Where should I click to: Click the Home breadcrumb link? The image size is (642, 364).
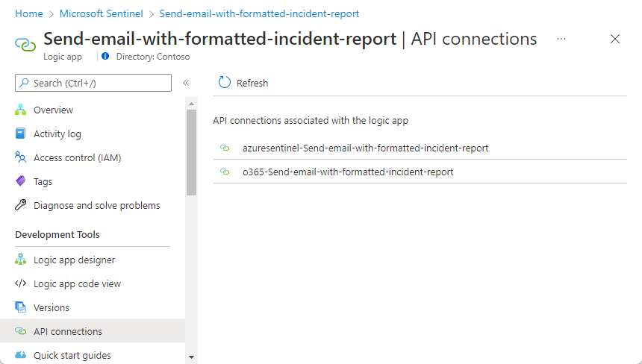[x=28, y=14]
